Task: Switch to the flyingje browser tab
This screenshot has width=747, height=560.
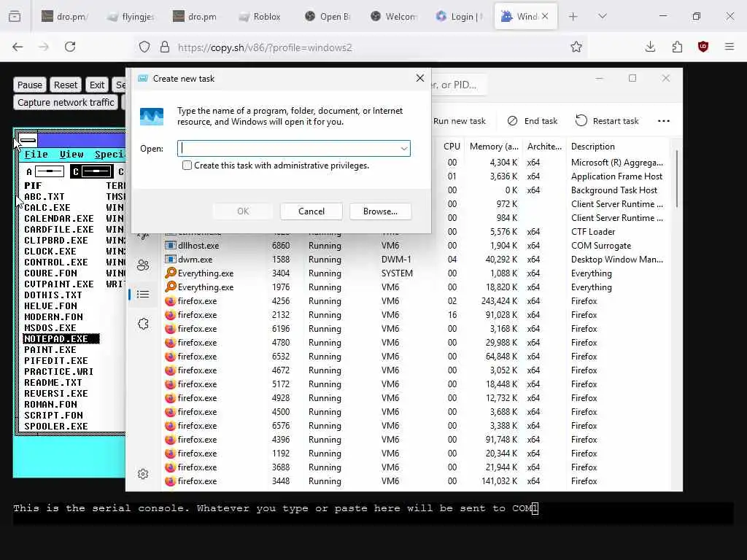Action: [130, 17]
